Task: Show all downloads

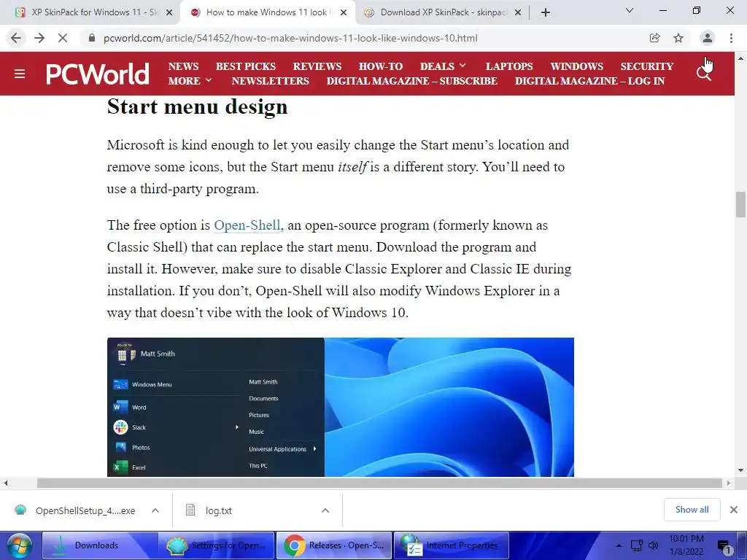Action: click(x=692, y=510)
